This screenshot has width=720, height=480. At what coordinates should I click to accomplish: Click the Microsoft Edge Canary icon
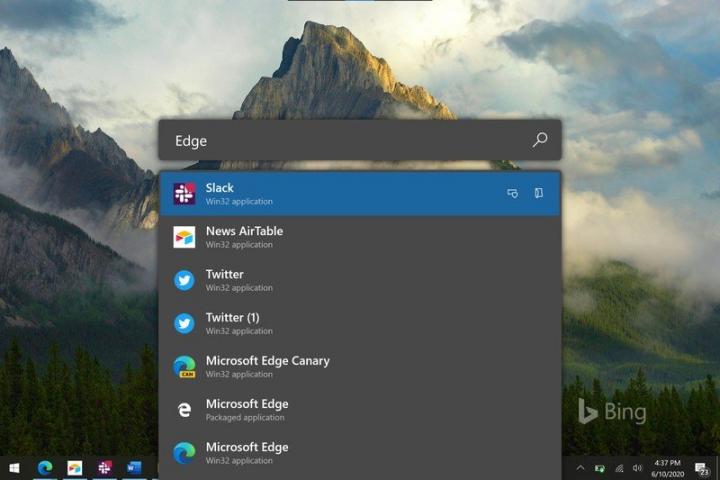[184, 367]
